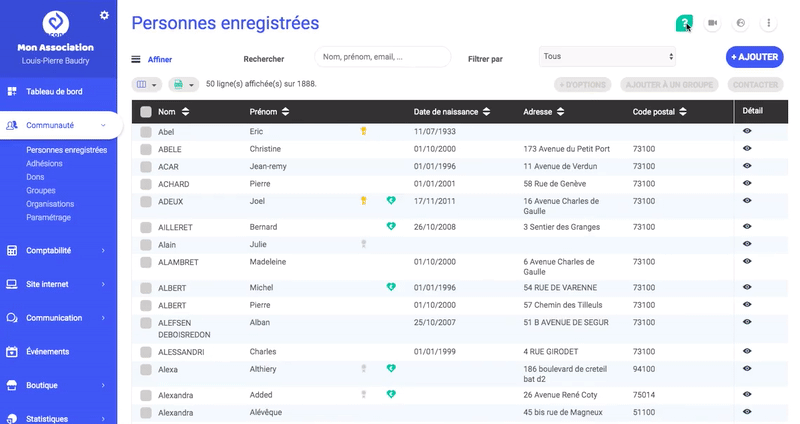800x424 pixels.
Task: Open the green help question mark
Action: click(x=684, y=23)
